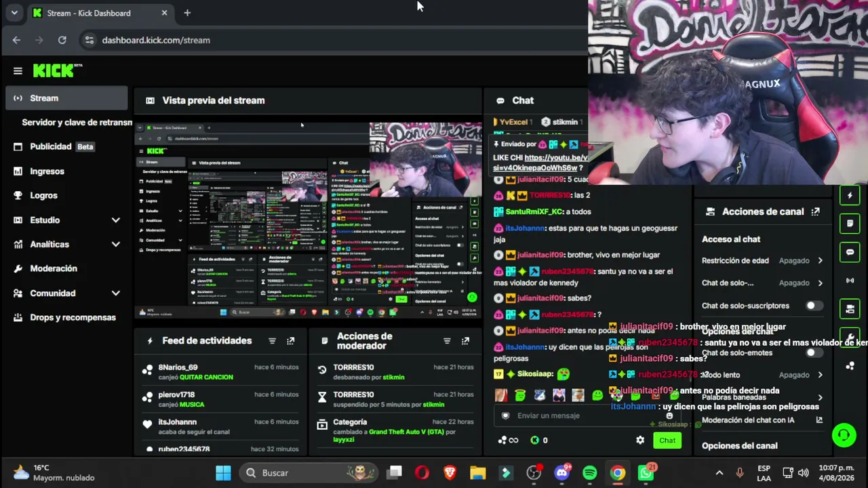Filter the Acciones de moderador list
The height and width of the screenshot is (488, 868).
tap(447, 341)
